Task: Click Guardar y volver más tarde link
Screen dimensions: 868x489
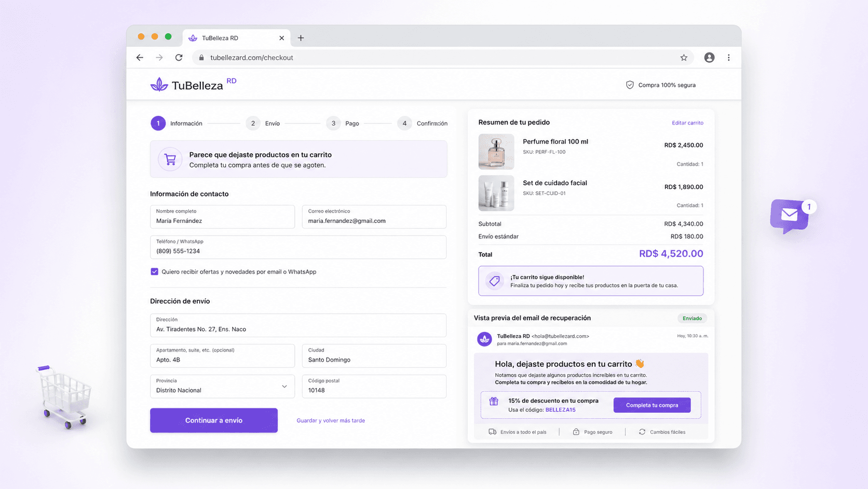Action: pyautogui.click(x=331, y=420)
